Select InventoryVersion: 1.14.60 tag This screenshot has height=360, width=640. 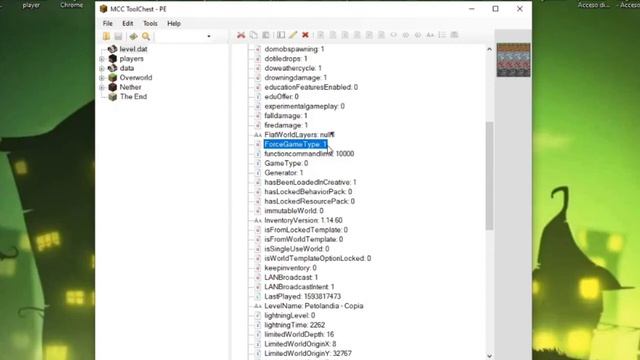pyautogui.click(x=303, y=220)
